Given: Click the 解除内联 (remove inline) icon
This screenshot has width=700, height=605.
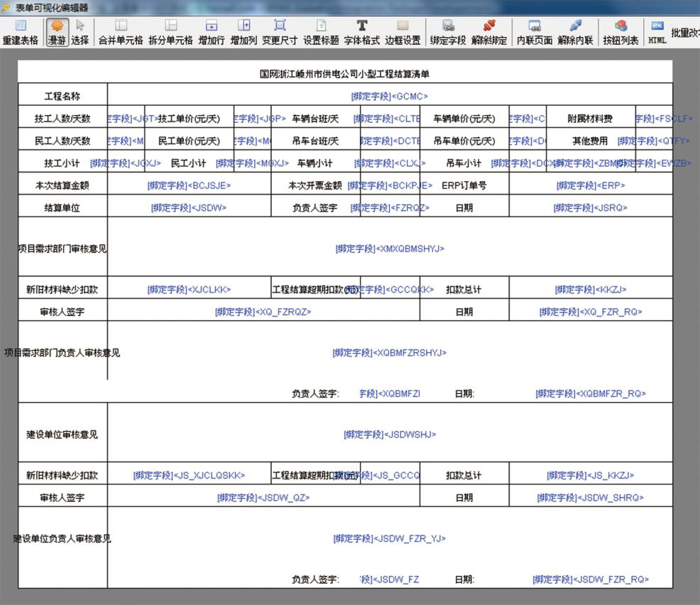Looking at the screenshot, I should [x=576, y=33].
